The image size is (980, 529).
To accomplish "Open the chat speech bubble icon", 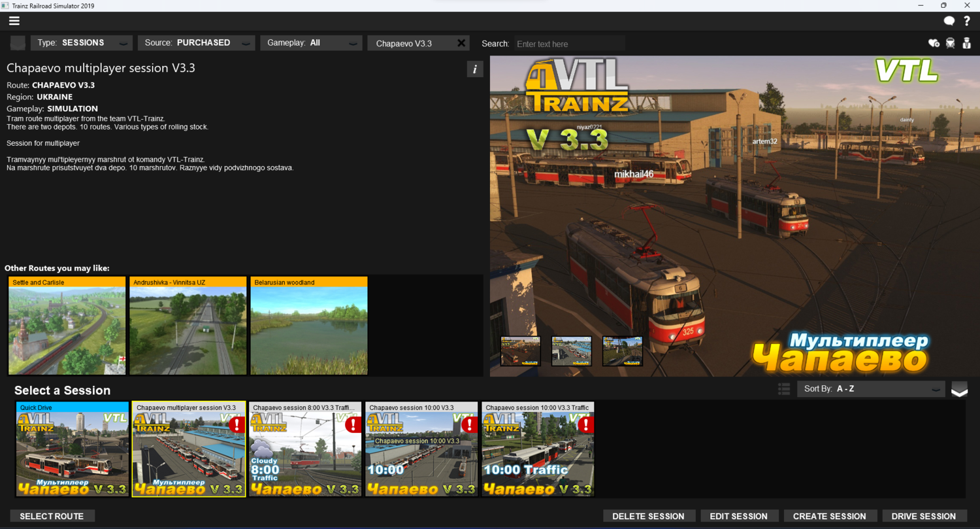I will click(x=949, y=21).
